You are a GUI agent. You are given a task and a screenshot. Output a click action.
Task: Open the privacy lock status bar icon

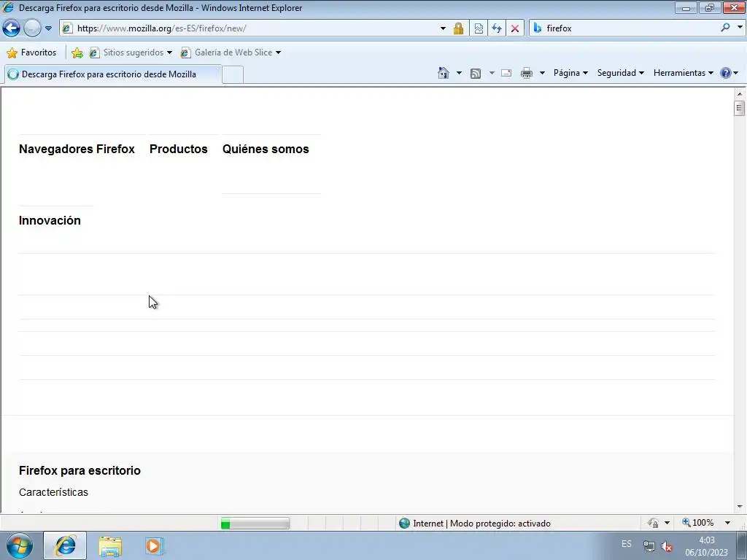tap(653, 523)
